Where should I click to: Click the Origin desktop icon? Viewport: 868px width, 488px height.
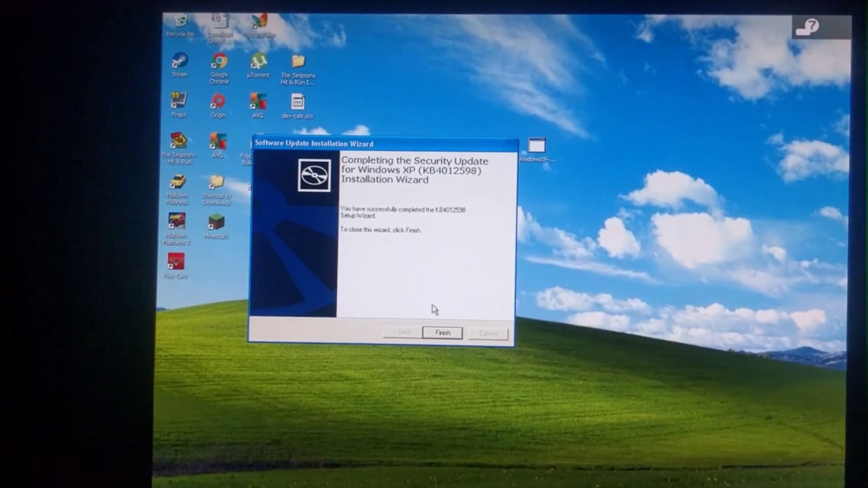coord(218,105)
